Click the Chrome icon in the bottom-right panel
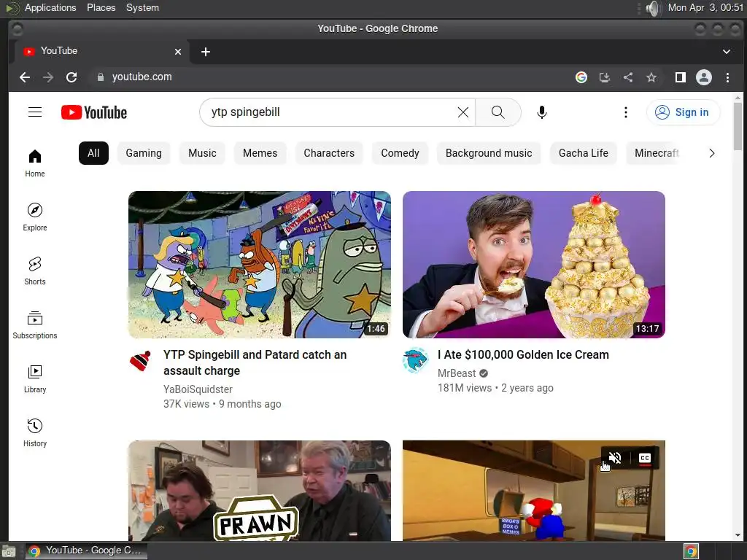The width and height of the screenshot is (747, 560). [x=691, y=551]
